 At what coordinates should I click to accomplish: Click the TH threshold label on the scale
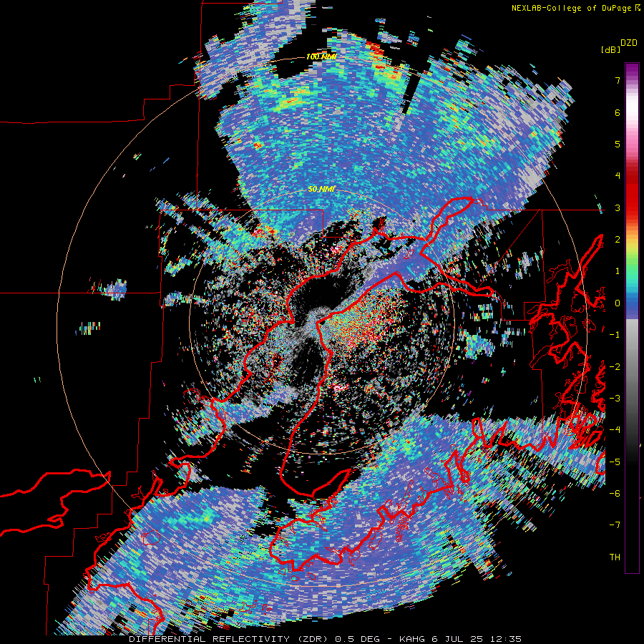click(615, 557)
